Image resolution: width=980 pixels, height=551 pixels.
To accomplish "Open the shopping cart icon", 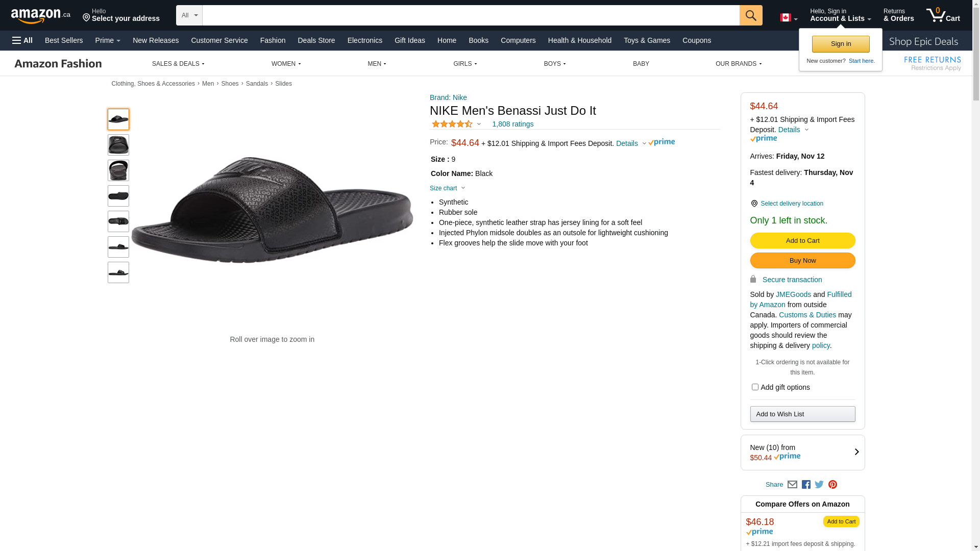I will [942, 15].
